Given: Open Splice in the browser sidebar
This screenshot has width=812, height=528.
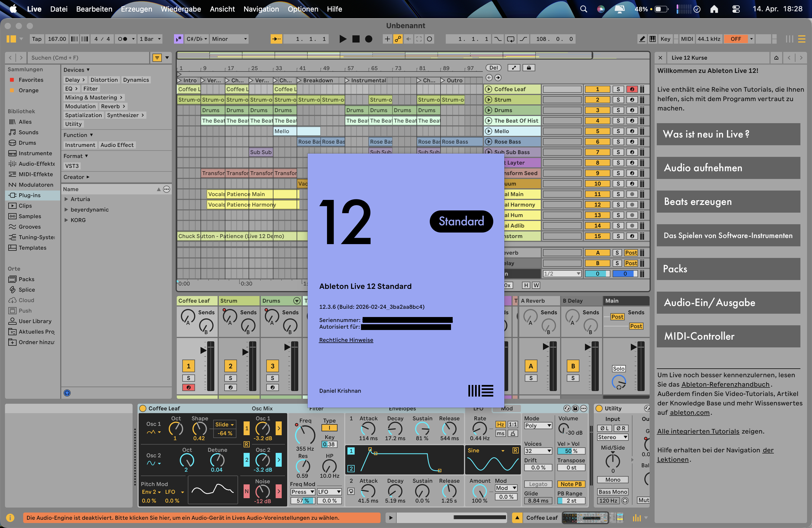Looking at the screenshot, I should (27, 290).
